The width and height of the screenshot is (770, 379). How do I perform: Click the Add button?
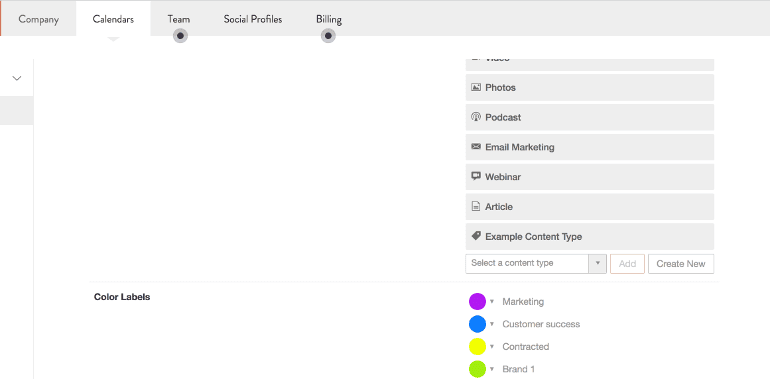click(x=628, y=264)
